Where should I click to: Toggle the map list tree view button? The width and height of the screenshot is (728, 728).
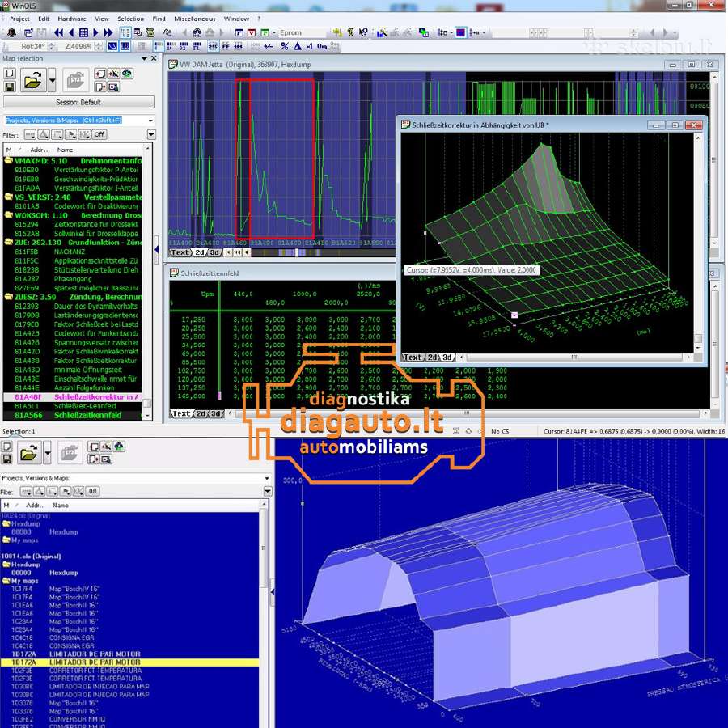125,32
